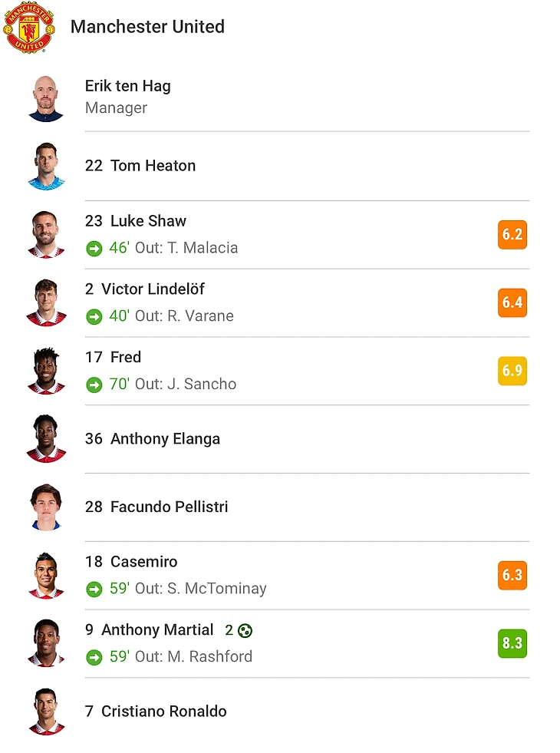The image size is (560, 753).
Task: Click Luke Shaw's 6.2 rating badge
Action: (x=512, y=234)
